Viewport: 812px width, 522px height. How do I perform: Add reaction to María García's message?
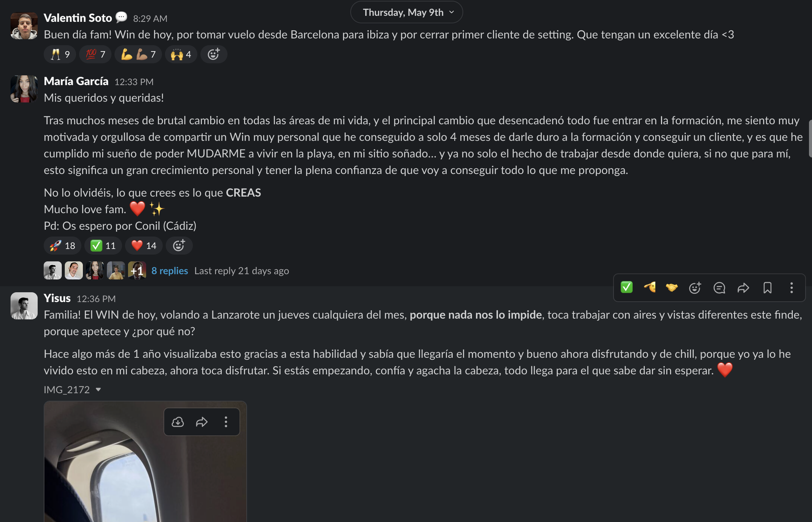pyautogui.click(x=179, y=246)
